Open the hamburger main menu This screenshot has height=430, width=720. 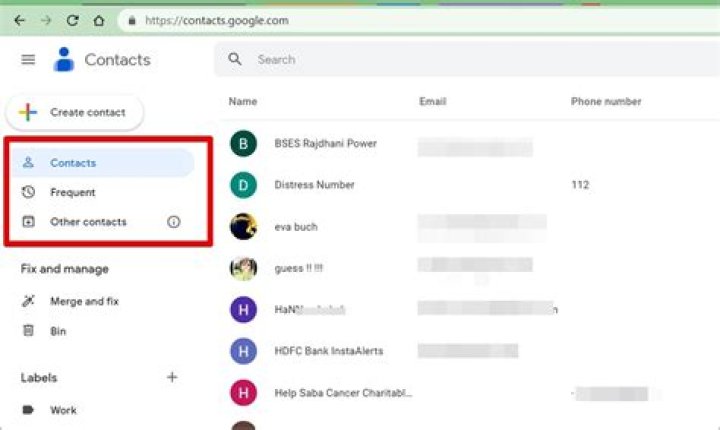[28, 59]
